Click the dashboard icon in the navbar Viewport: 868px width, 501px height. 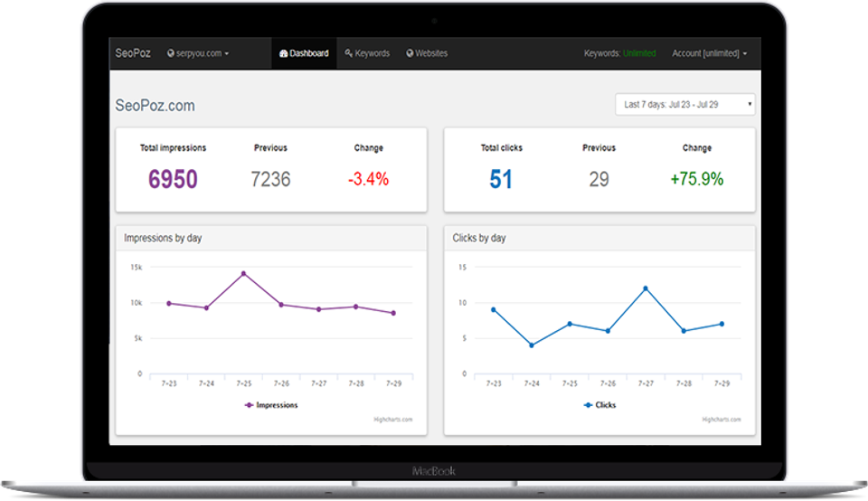pyautogui.click(x=283, y=53)
